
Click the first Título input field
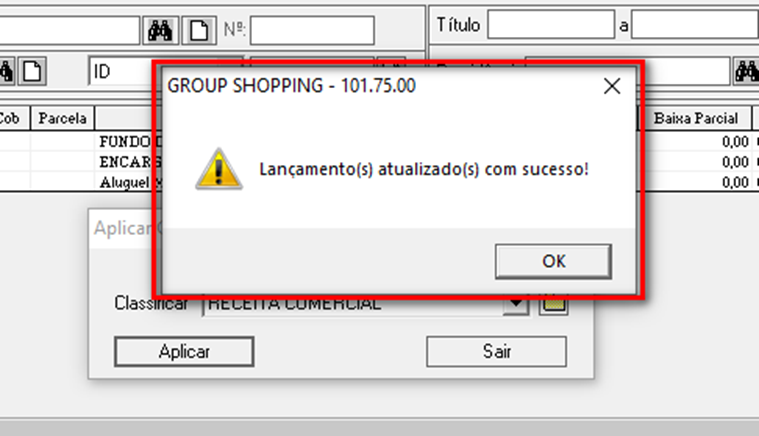pos(551,25)
